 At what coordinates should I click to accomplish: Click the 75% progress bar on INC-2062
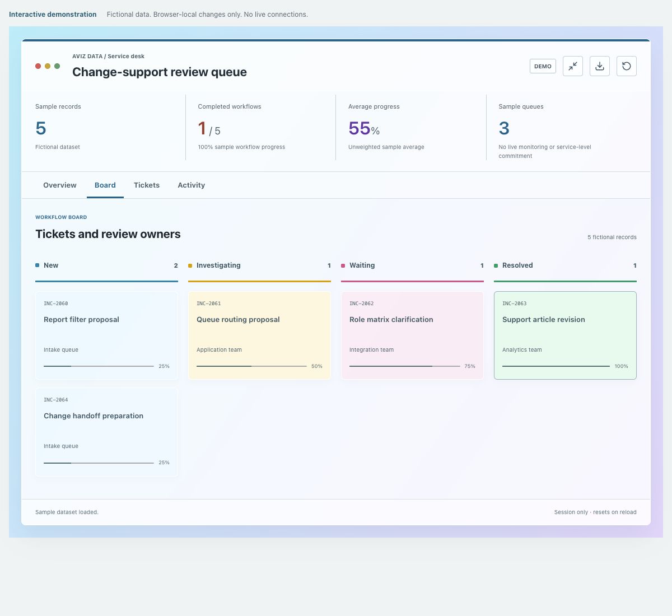[x=404, y=366]
